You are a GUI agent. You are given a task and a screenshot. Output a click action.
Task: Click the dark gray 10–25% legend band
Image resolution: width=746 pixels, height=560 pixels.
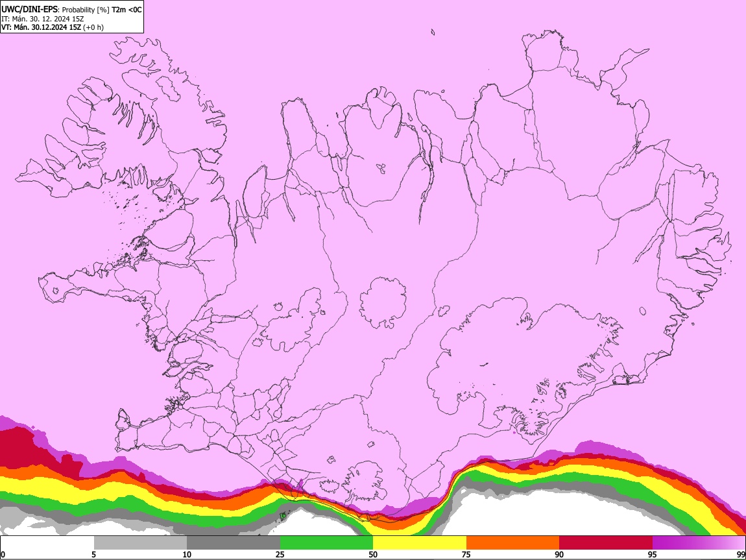tap(234, 543)
